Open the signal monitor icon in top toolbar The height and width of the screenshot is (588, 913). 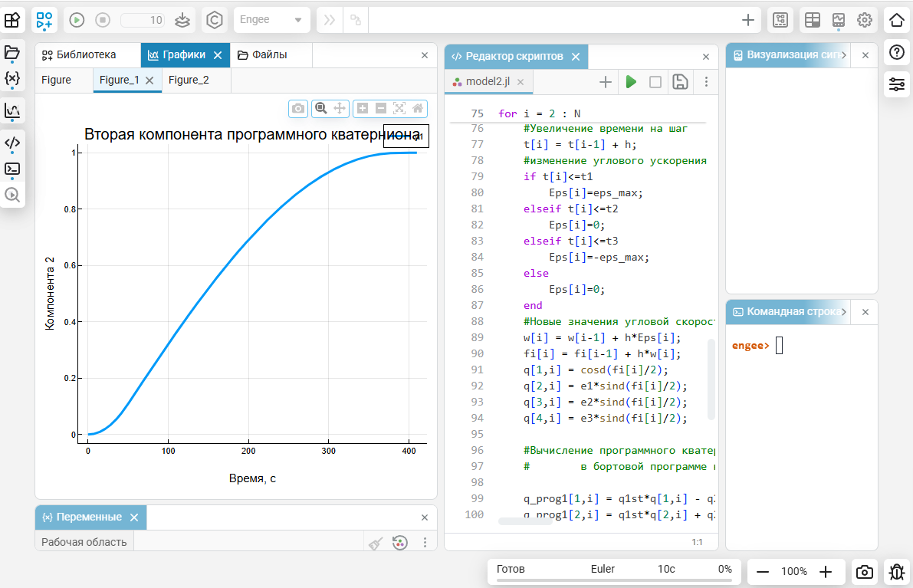tap(839, 20)
